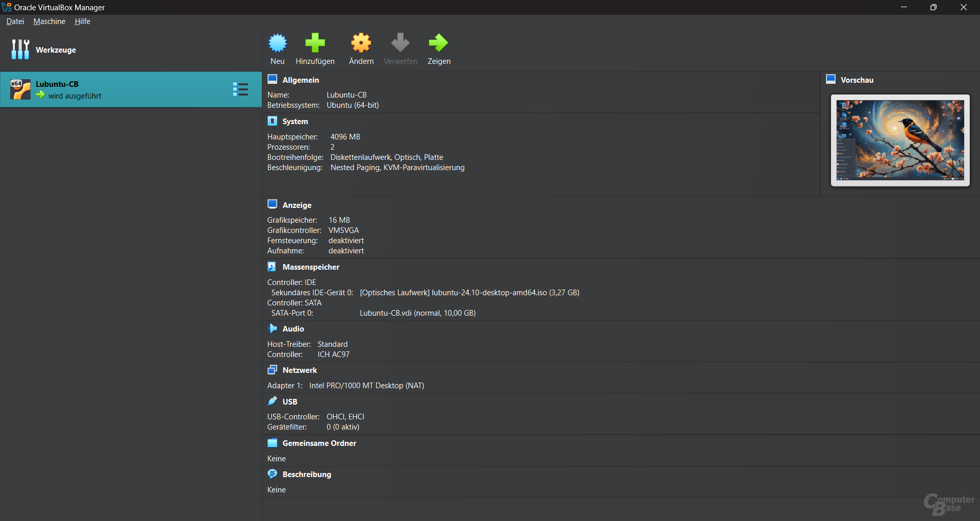Click the Werkzeuge tools icon
980x521 pixels.
(x=20, y=50)
